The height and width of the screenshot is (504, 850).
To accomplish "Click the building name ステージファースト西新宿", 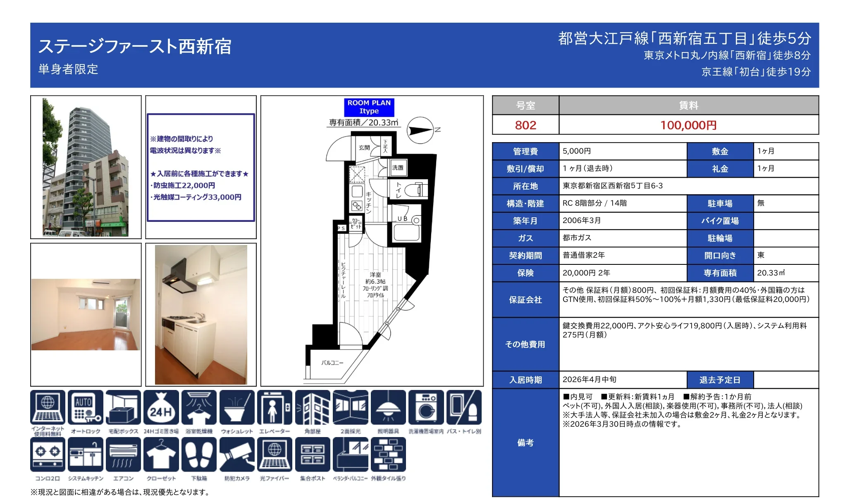I will (135, 46).
